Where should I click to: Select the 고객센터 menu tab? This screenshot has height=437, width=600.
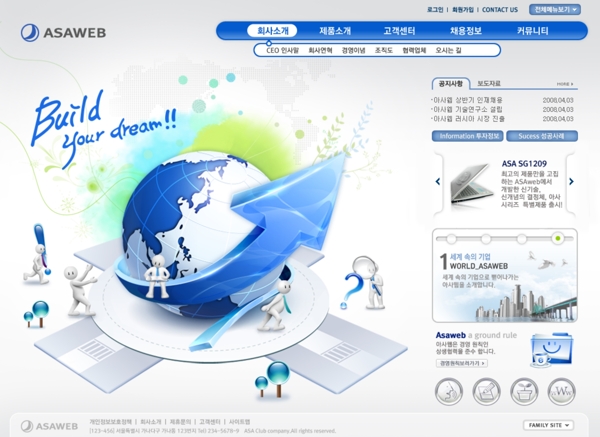[x=399, y=31]
